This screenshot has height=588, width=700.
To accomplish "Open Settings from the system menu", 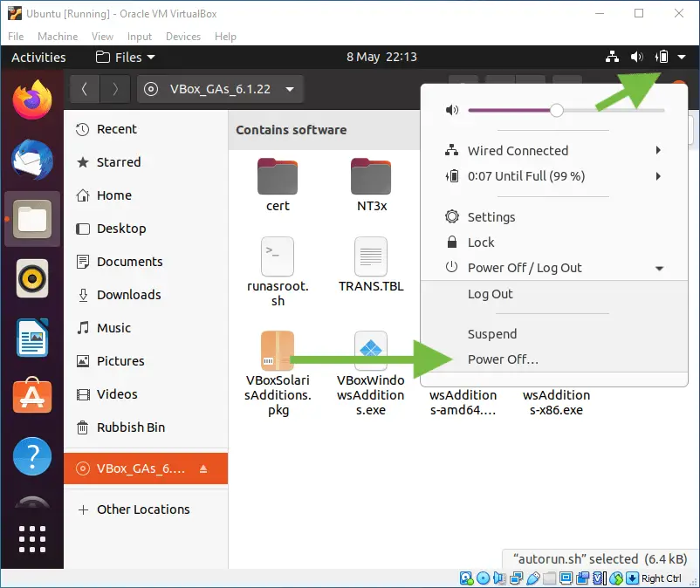I will [x=554, y=217].
